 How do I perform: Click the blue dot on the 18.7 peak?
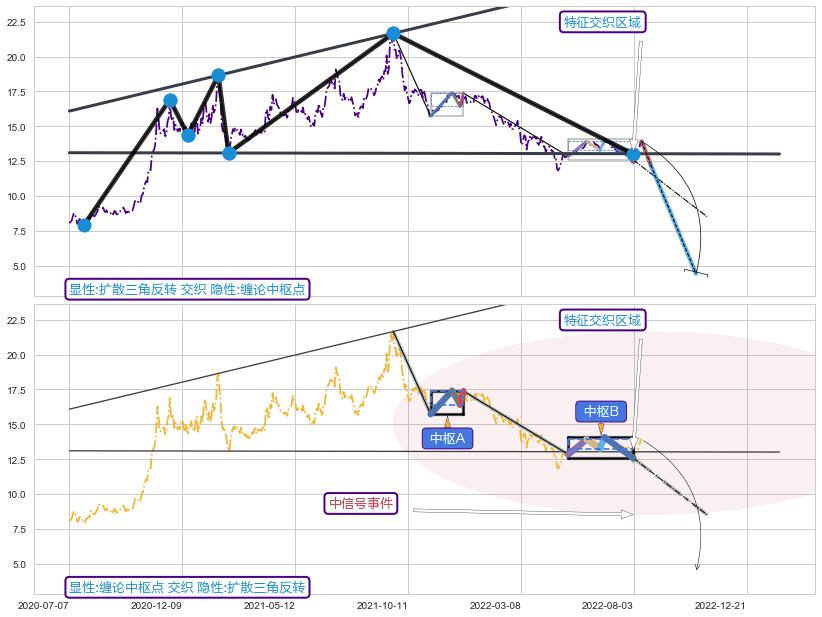click(218, 75)
